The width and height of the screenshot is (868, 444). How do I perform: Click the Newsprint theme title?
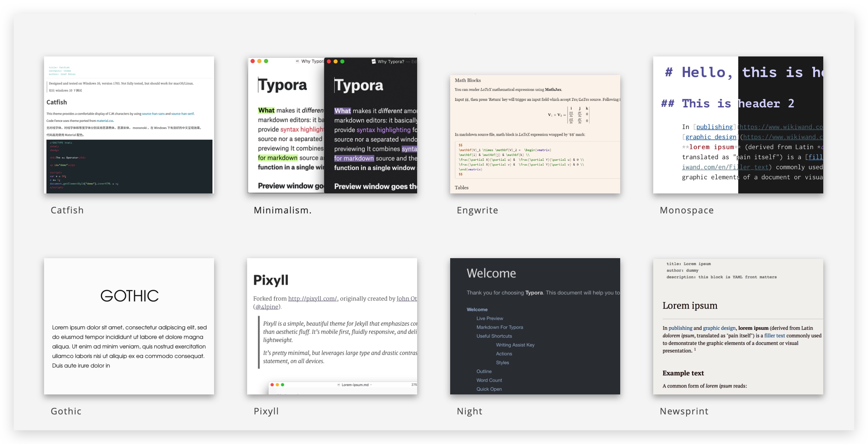coord(684,411)
